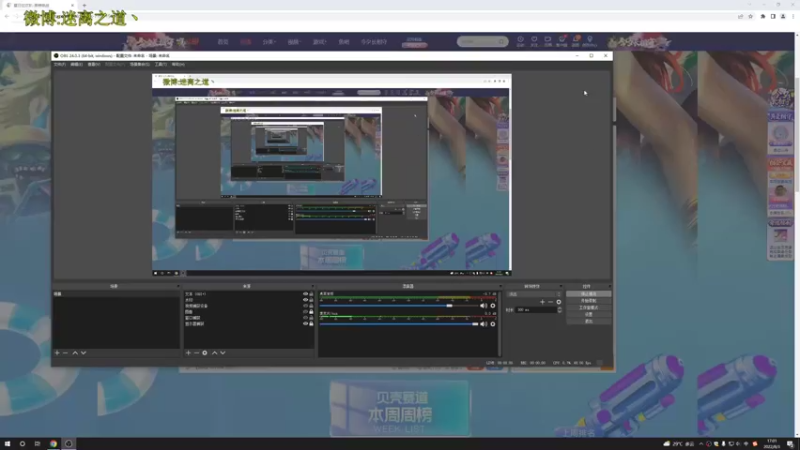Open the scene transition type dropdown
Screen dimensions: 800x450
[534, 294]
